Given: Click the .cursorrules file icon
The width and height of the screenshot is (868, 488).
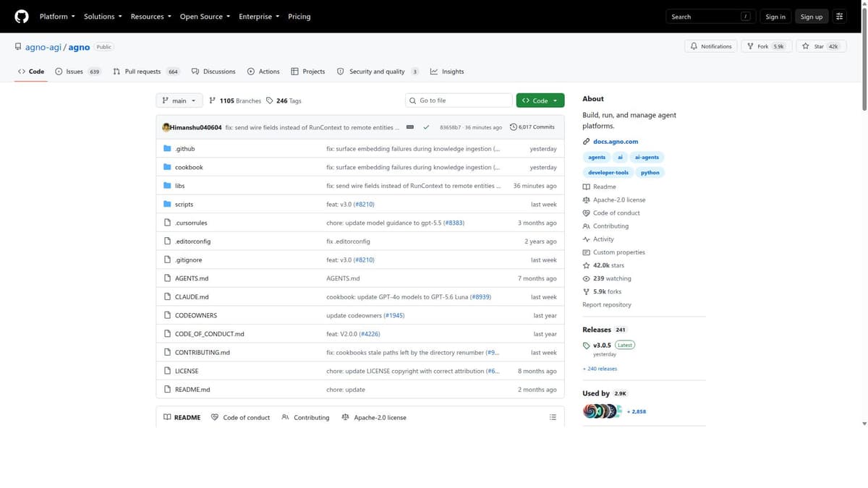Looking at the screenshot, I should coord(167,223).
